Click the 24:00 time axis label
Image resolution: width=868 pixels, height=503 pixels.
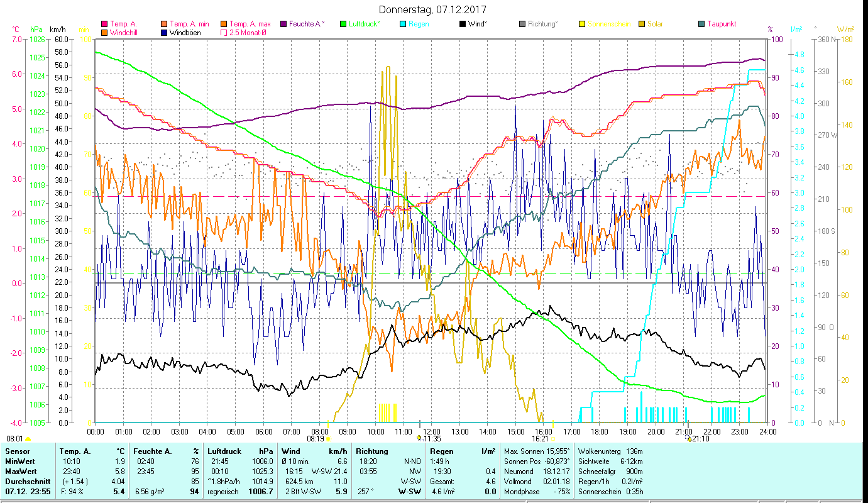pos(767,432)
